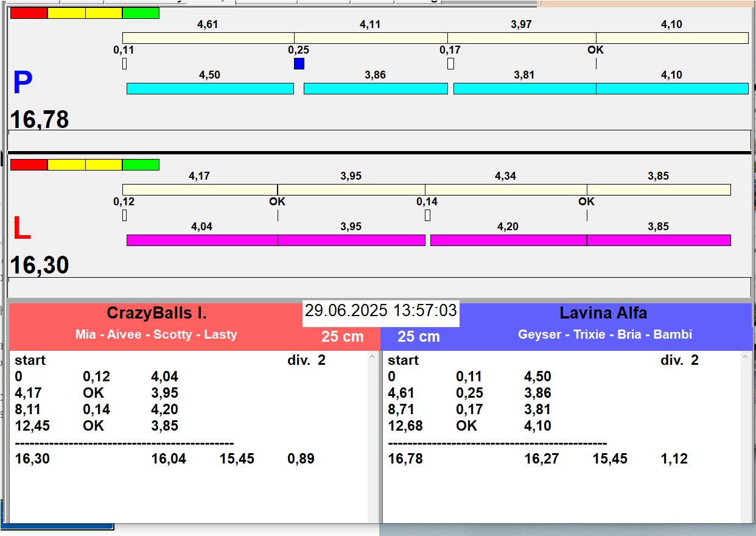Select the cyan 4,50 run bar
Viewport: 756px width, 536px height.
click(x=210, y=89)
